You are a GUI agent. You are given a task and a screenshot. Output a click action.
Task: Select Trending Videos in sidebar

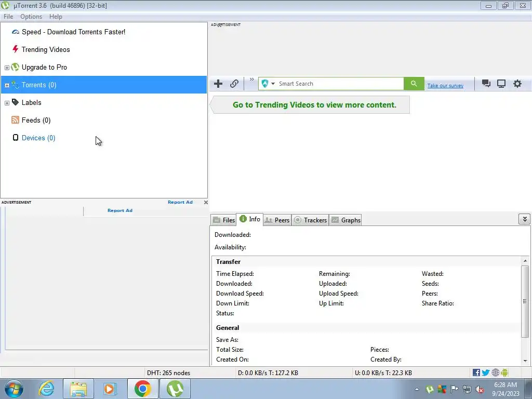[x=46, y=49]
